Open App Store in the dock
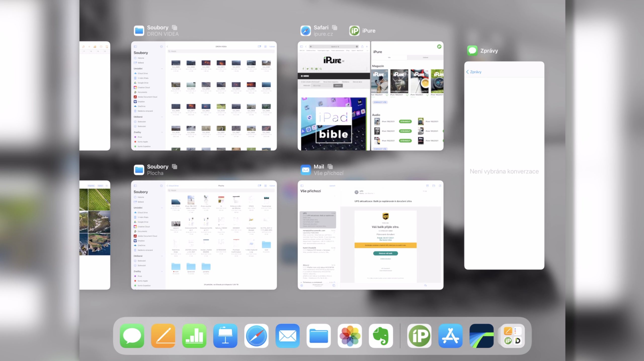This screenshot has height=361, width=644. click(x=450, y=336)
